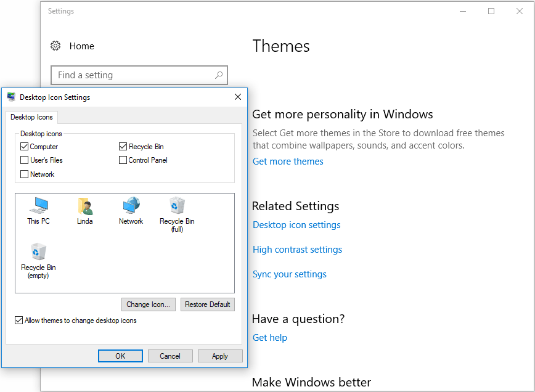Open Sync your settings link

tap(289, 274)
